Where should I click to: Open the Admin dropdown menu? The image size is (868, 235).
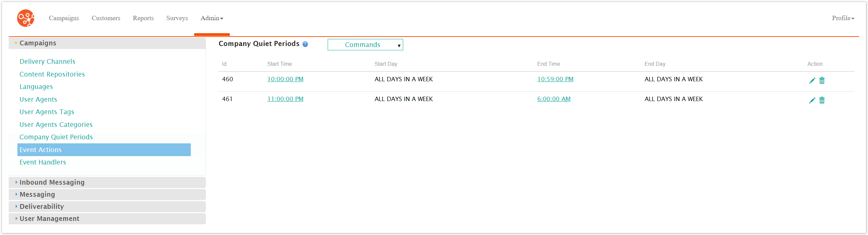[x=212, y=18]
